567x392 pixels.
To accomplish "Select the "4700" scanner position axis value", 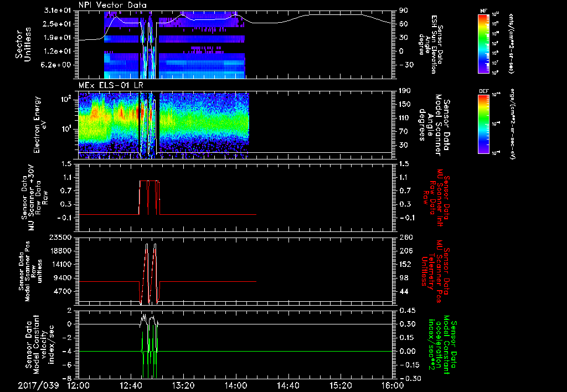I will [x=62, y=291].
